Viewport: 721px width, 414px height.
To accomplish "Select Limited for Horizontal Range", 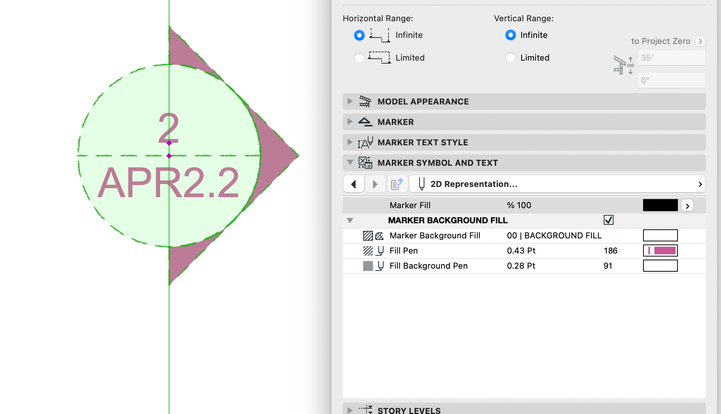I will coord(359,58).
